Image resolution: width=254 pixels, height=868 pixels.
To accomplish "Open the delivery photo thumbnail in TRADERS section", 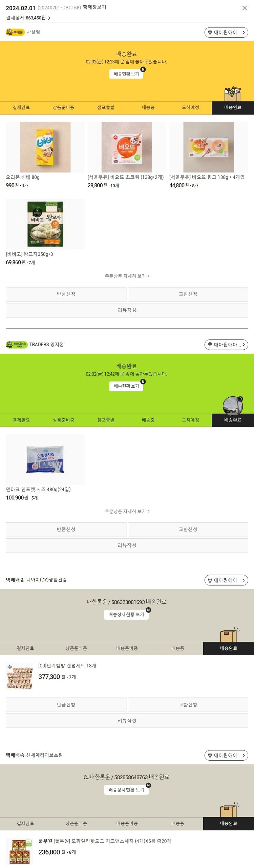I will 233,406.
